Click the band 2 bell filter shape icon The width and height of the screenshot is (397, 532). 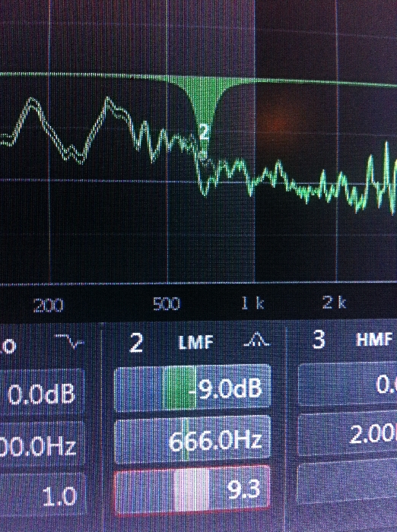pyautogui.click(x=257, y=340)
